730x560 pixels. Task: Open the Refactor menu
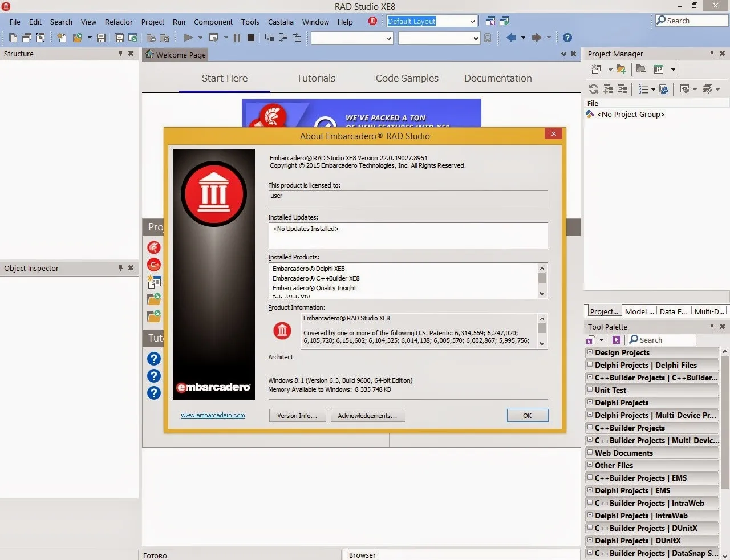coord(119,22)
